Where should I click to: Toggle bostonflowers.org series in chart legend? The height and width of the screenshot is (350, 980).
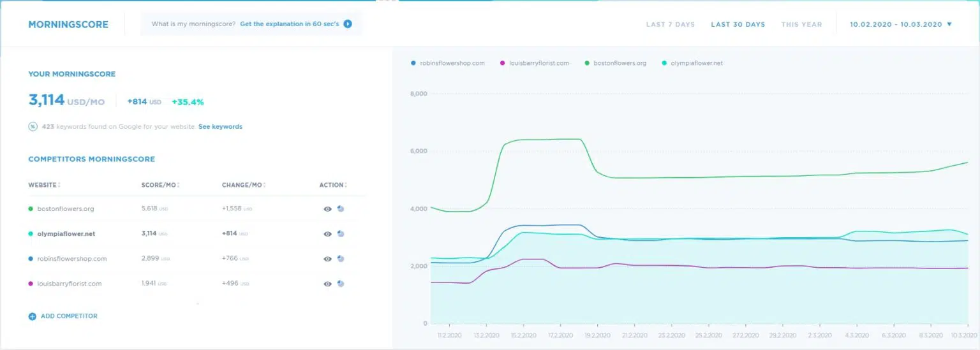pos(616,63)
